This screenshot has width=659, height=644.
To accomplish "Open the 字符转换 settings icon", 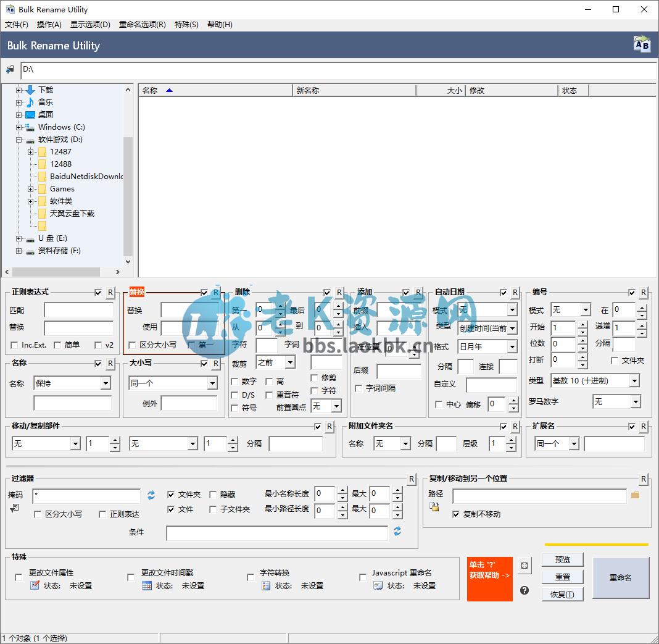I will tap(265, 585).
